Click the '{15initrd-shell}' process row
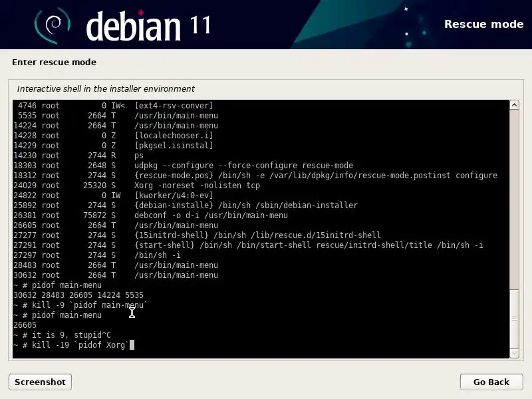The width and height of the screenshot is (532, 399). click(x=197, y=235)
